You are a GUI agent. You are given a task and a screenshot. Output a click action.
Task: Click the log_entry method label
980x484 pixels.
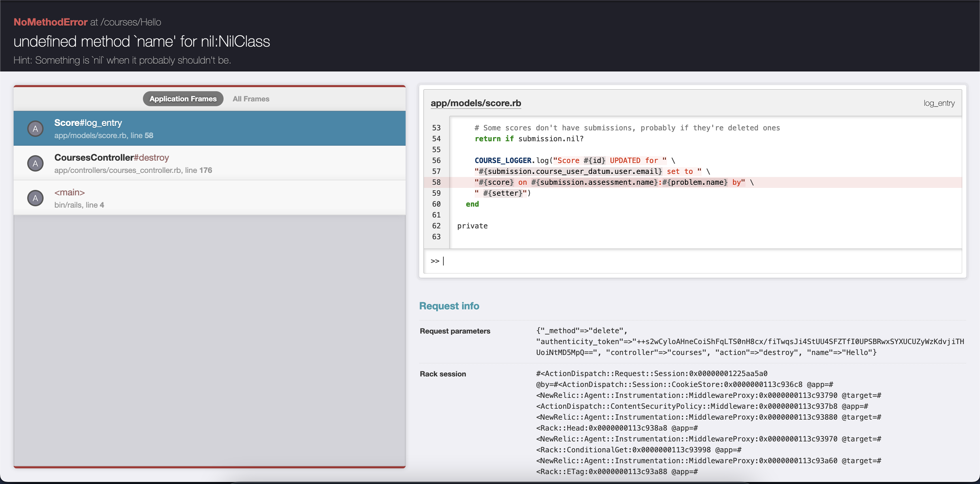tap(938, 103)
